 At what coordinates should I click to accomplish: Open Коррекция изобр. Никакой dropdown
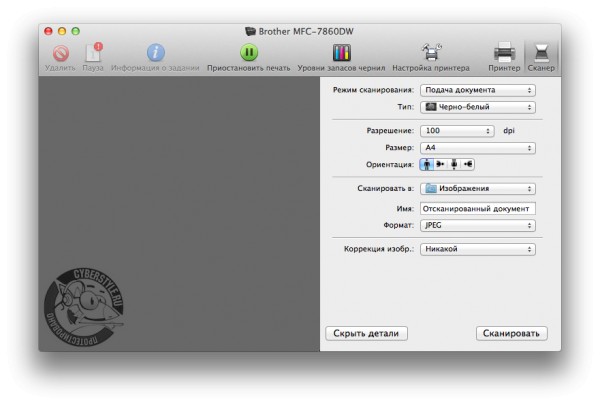(x=478, y=249)
